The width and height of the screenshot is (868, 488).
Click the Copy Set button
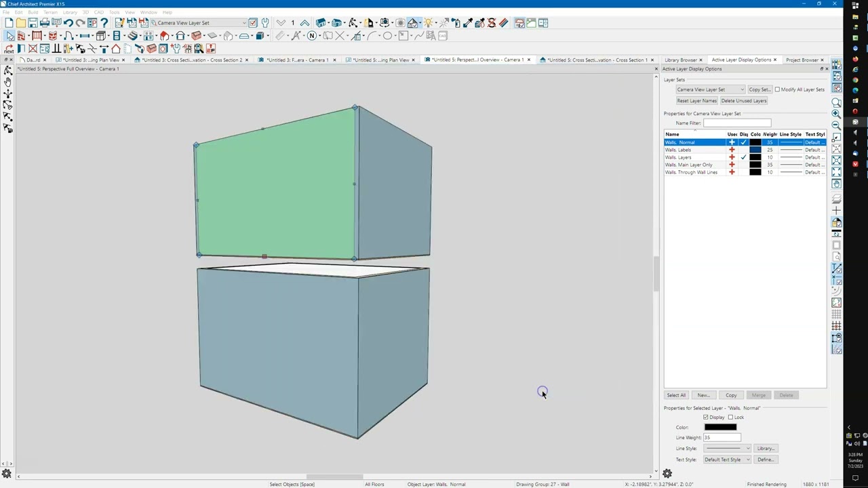(759, 89)
